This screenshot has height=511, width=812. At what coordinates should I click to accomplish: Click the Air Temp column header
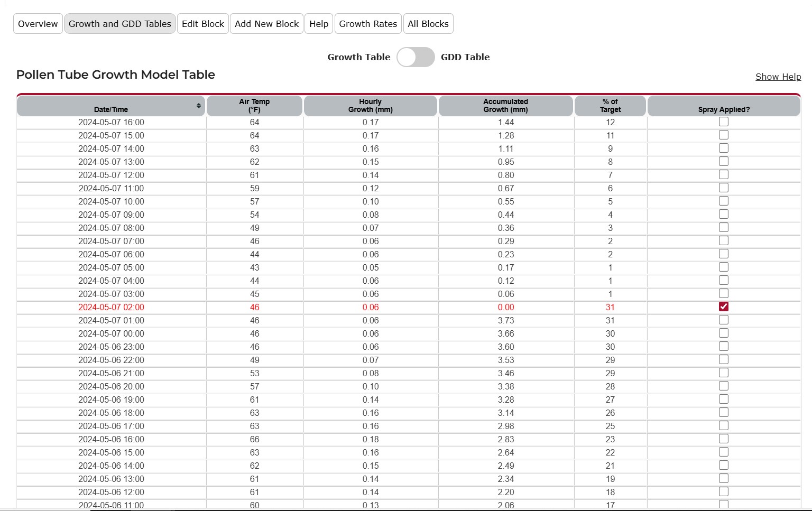tap(254, 106)
